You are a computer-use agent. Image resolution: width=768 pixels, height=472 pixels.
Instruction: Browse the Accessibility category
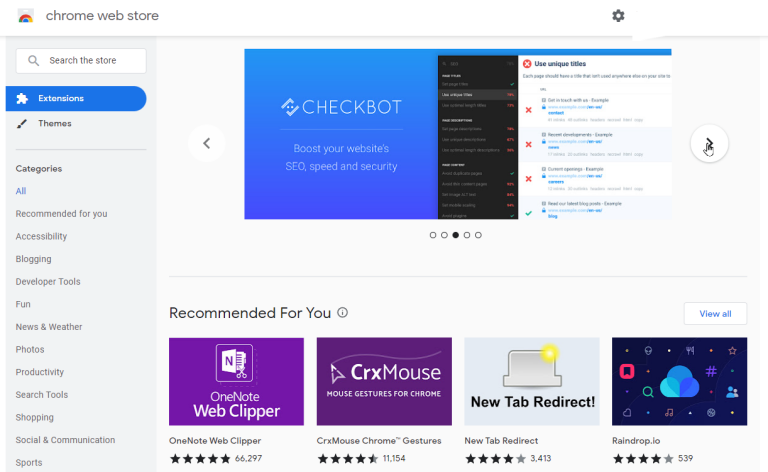click(41, 236)
